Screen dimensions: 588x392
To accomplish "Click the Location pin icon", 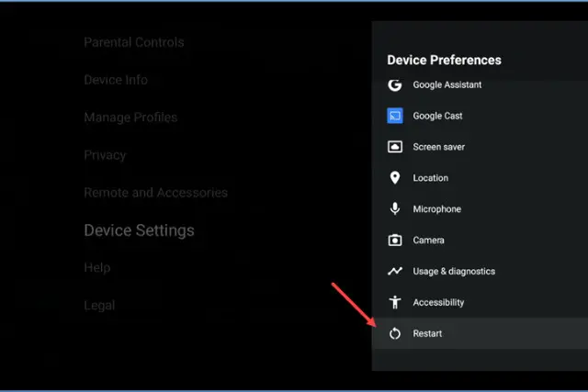I will (x=395, y=178).
